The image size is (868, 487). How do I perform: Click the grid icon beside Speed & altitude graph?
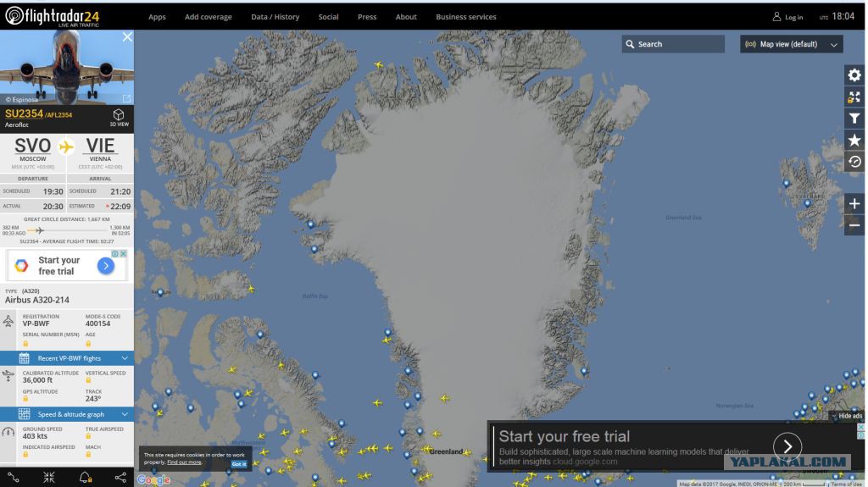tap(24, 414)
